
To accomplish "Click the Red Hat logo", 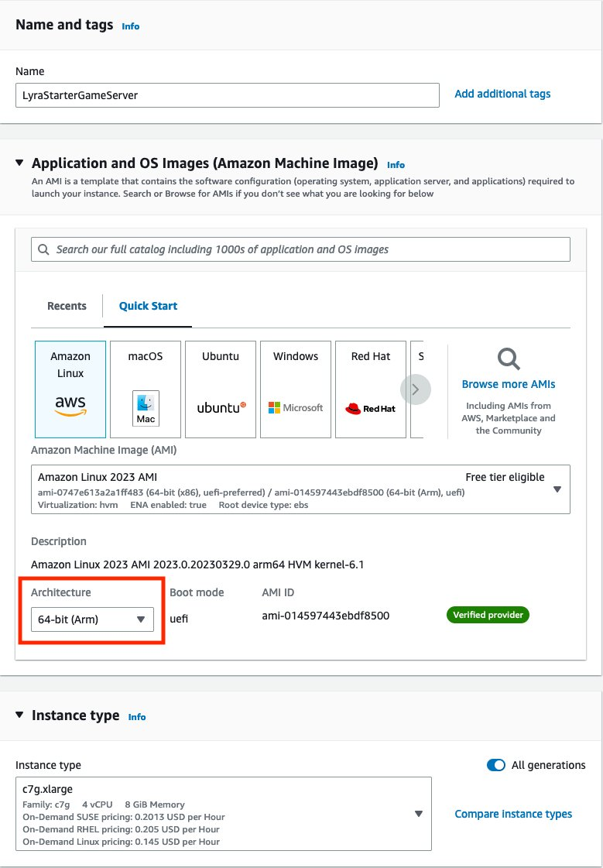I will pyautogui.click(x=371, y=409).
